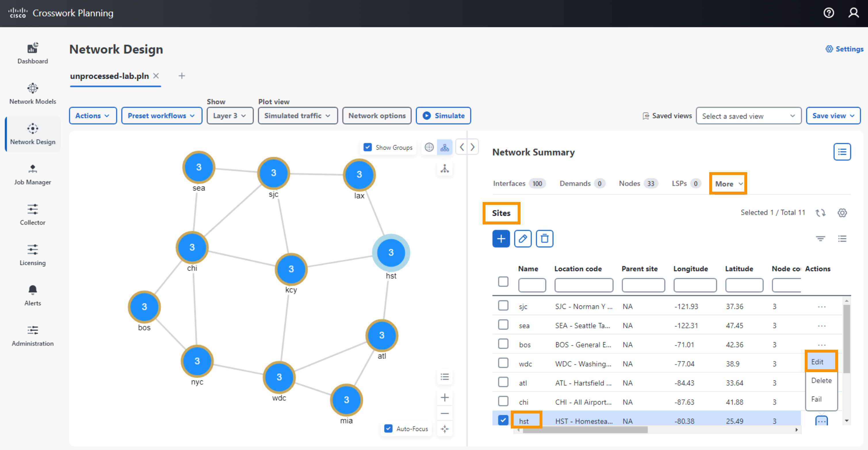The image size is (868, 450).
Task: Fit plot to view icon
Action: (445, 429)
